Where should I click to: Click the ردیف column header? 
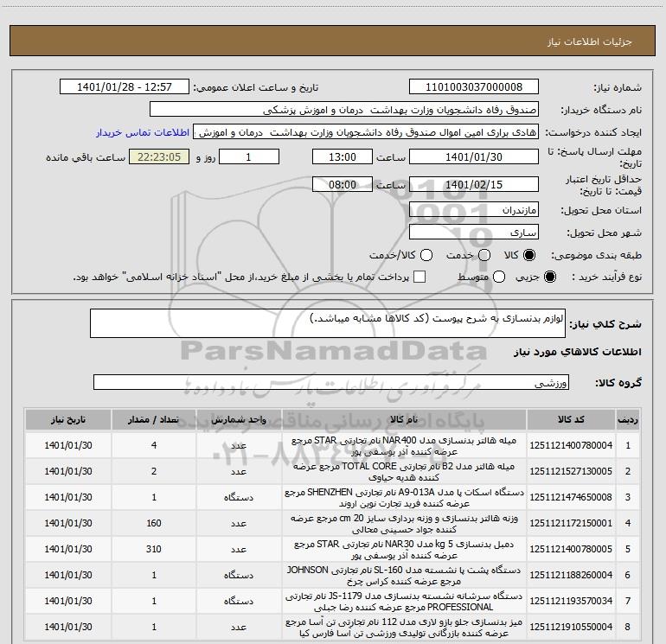[628, 420]
